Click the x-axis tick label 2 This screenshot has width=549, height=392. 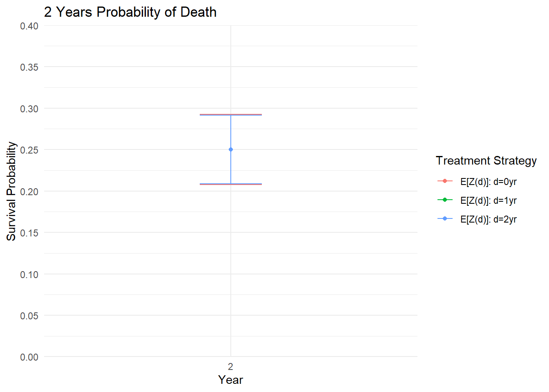[230, 366]
